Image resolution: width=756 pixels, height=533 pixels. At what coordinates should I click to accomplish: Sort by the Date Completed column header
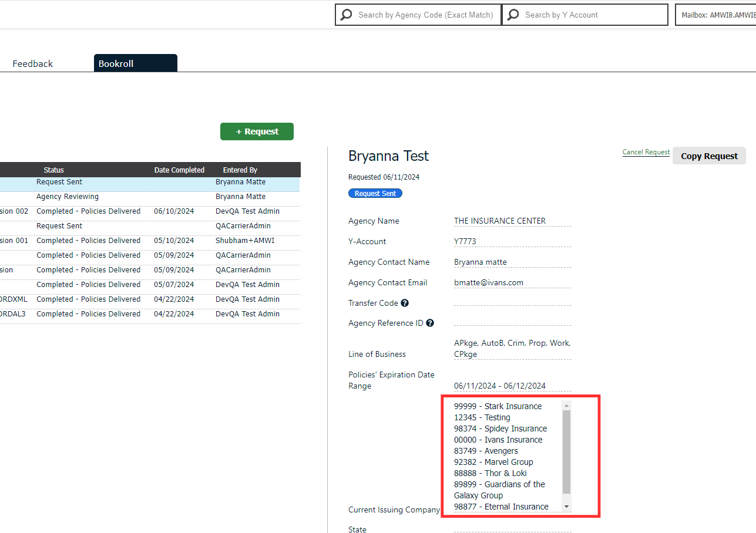179,170
